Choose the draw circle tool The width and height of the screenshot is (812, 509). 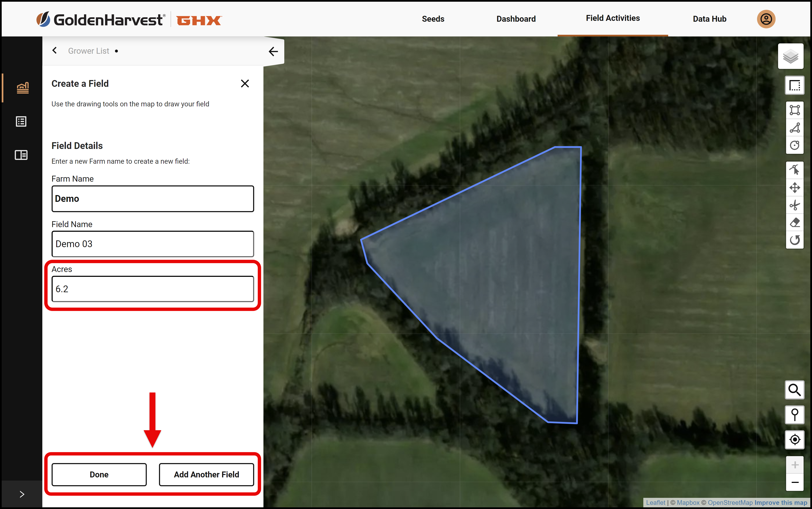[795, 145]
